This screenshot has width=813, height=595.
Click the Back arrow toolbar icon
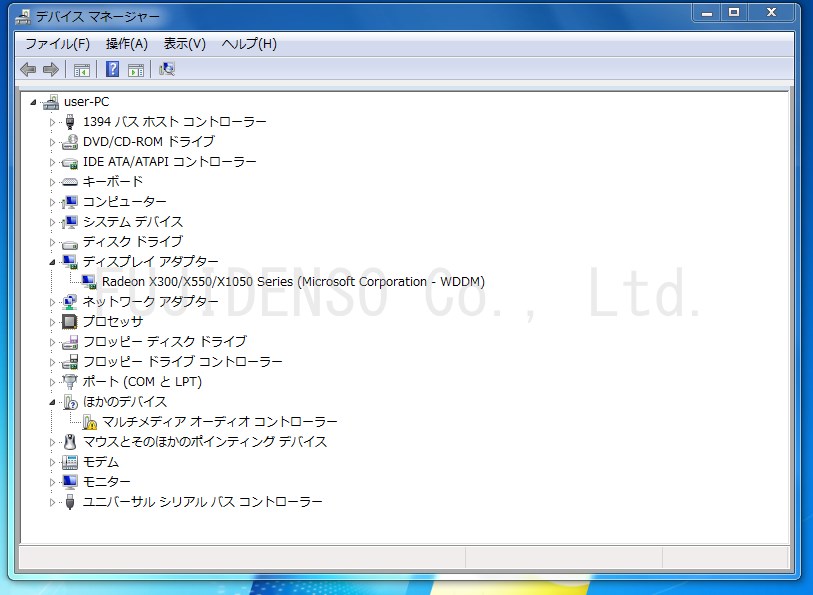27,69
